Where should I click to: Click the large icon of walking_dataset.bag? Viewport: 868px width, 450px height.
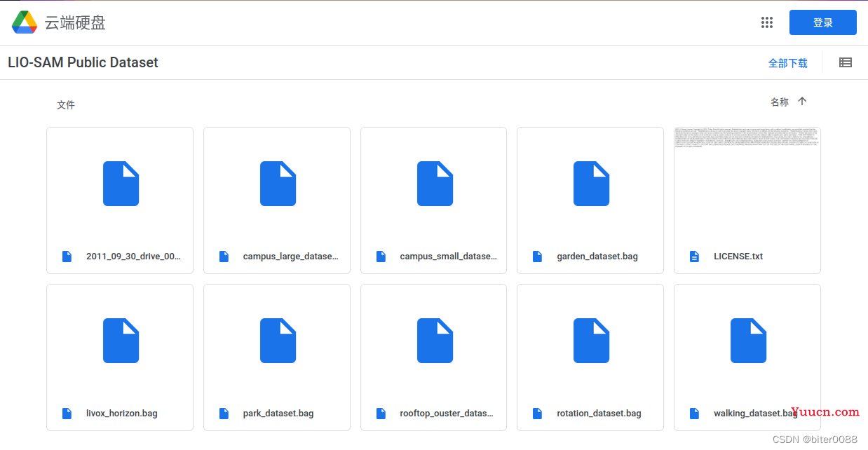tap(748, 341)
